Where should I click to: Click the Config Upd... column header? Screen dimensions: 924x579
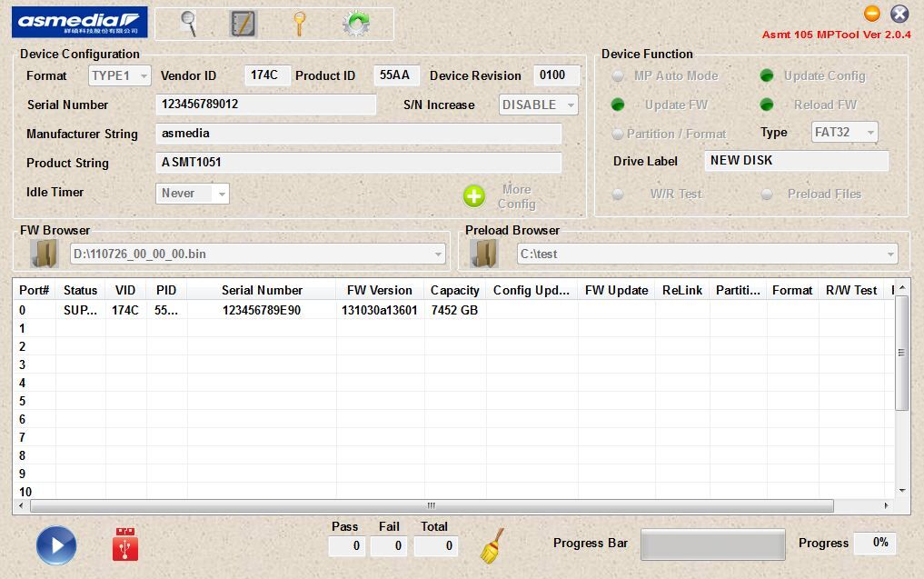click(x=532, y=290)
